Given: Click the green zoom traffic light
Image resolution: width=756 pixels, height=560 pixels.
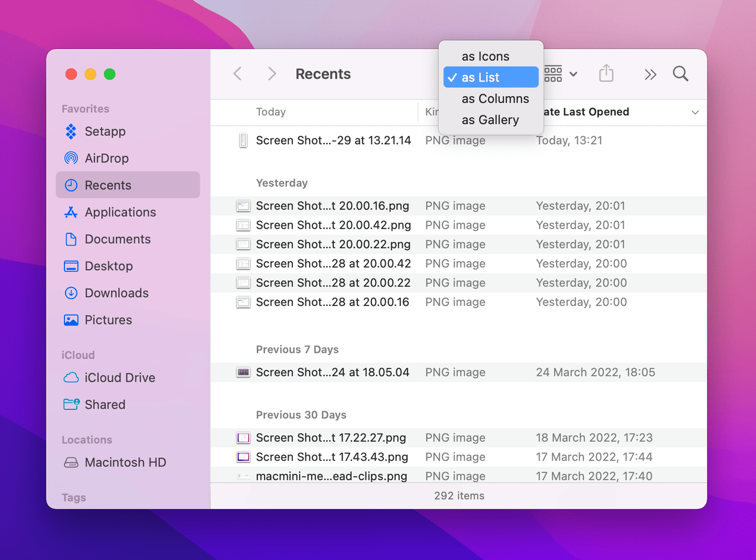Looking at the screenshot, I should pyautogui.click(x=109, y=74).
